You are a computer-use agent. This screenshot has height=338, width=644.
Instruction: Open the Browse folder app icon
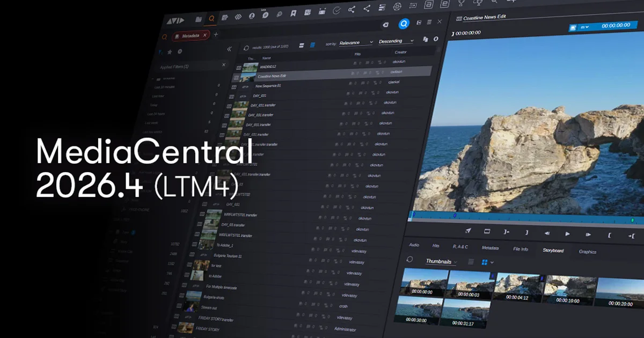199,19
